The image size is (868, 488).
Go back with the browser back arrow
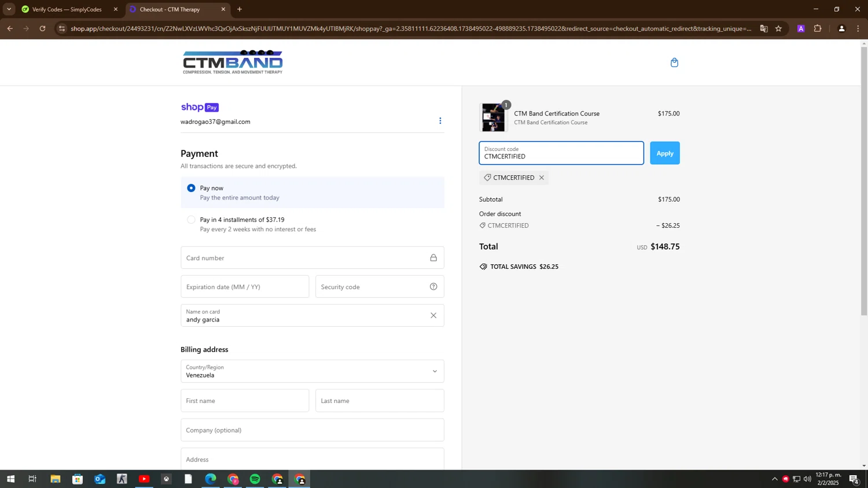click(x=10, y=28)
